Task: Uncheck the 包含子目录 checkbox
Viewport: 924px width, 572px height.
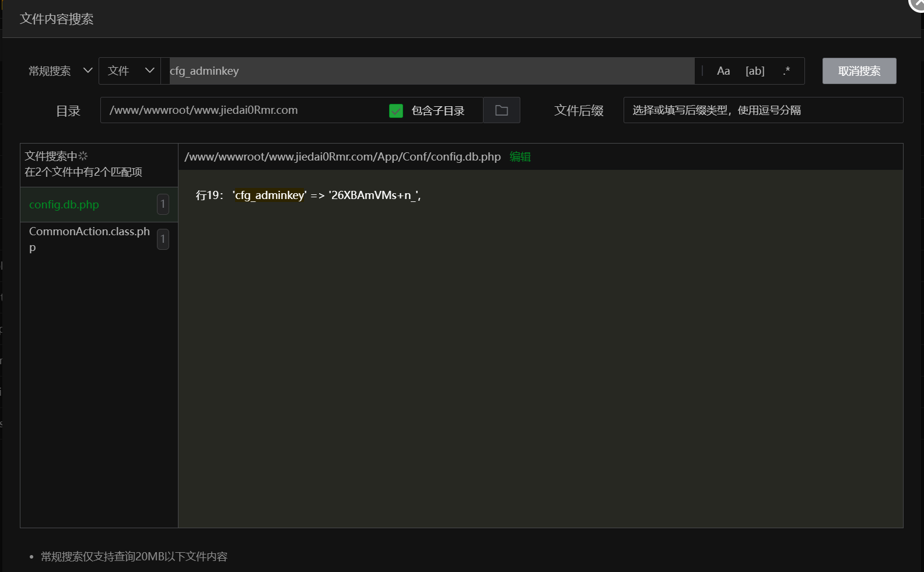Action: click(396, 111)
